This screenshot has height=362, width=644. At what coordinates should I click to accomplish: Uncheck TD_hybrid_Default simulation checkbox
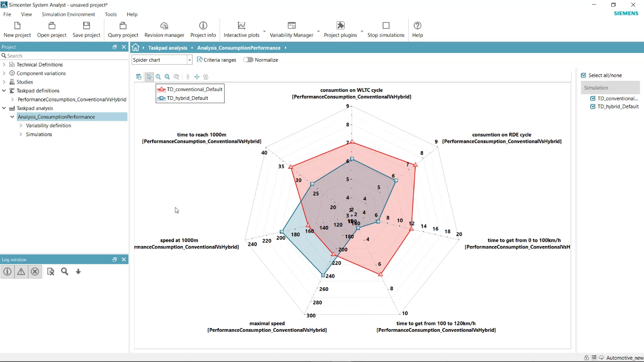click(x=593, y=106)
